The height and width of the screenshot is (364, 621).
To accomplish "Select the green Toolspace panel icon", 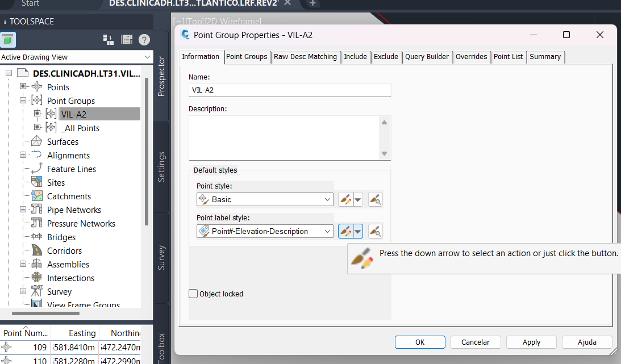I will tap(7, 40).
